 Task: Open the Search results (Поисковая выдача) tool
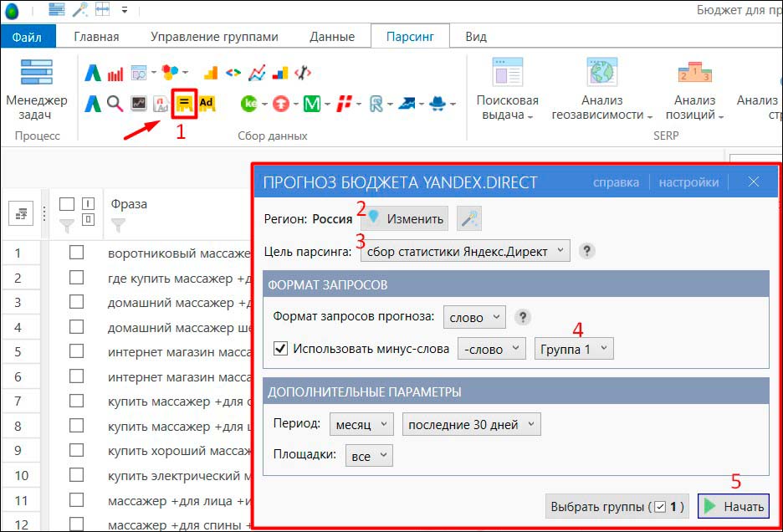(507, 90)
